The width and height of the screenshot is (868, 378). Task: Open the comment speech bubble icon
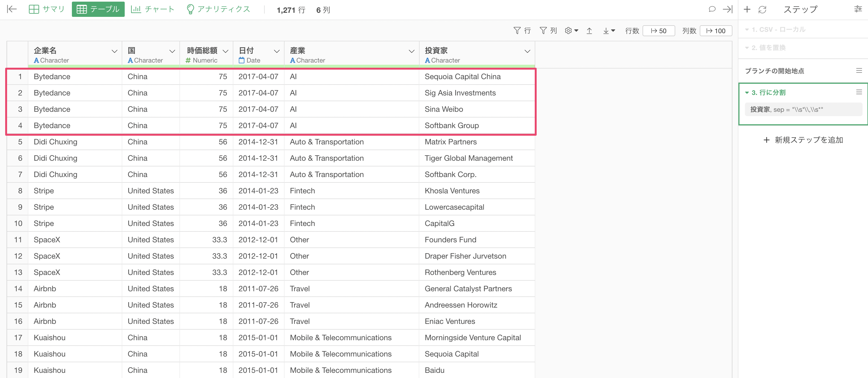pyautogui.click(x=712, y=9)
